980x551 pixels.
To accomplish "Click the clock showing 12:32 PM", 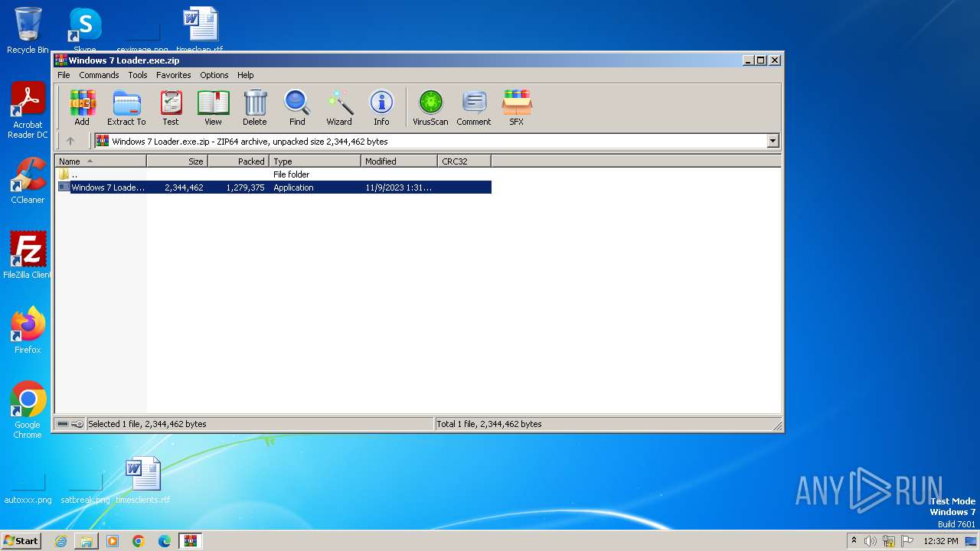I will 941,541.
